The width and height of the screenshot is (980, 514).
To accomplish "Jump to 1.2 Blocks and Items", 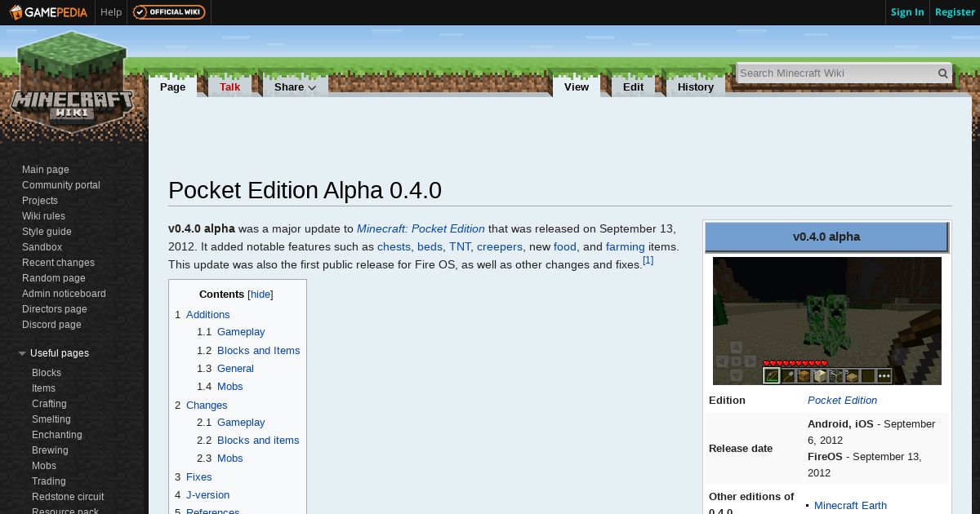I will point(258,350).
